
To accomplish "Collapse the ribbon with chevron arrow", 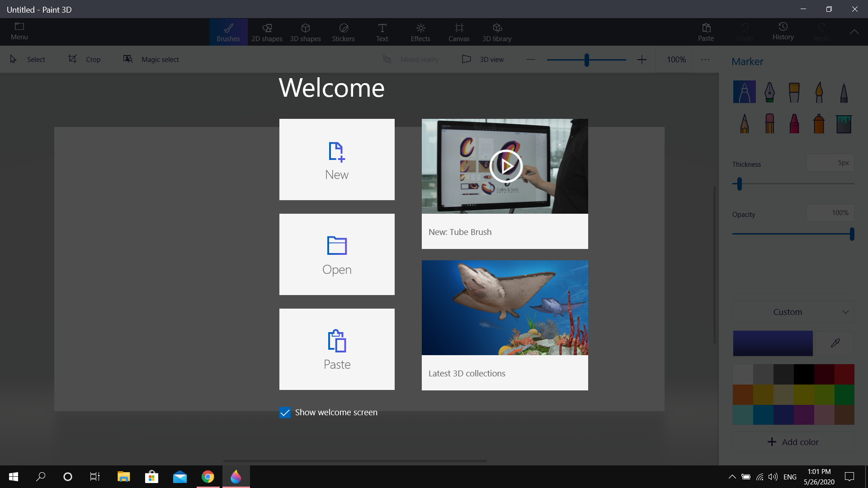I will coord(854,32).
